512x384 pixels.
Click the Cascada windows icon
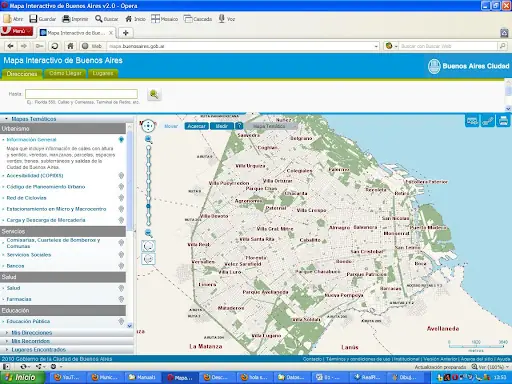pos(188,19)
